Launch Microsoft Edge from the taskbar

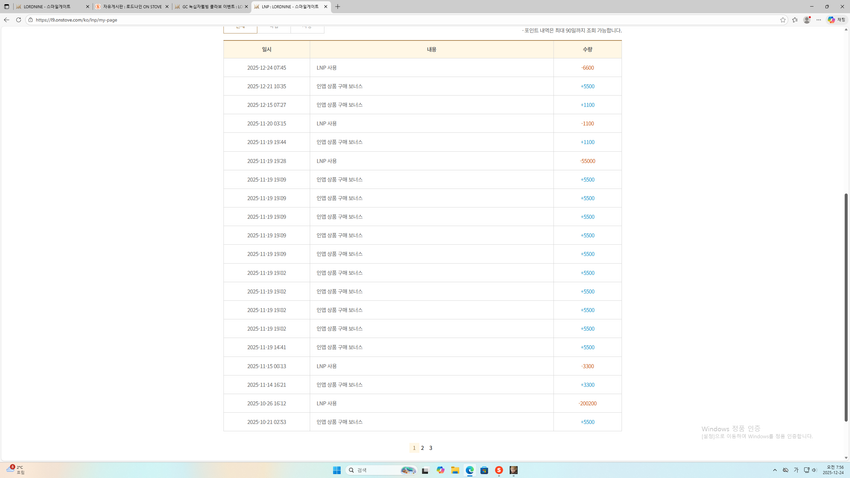(469, 470)
